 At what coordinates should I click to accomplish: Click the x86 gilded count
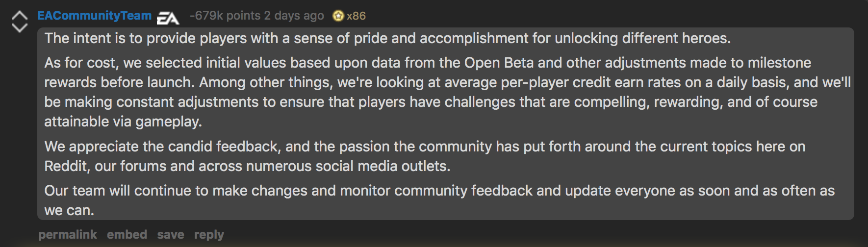[356, 16]
